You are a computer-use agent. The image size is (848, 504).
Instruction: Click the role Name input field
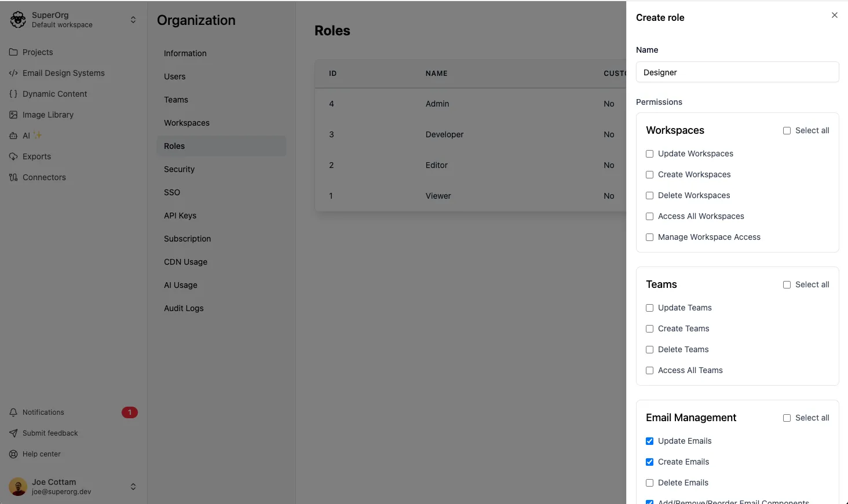click(x=737, y=72)
